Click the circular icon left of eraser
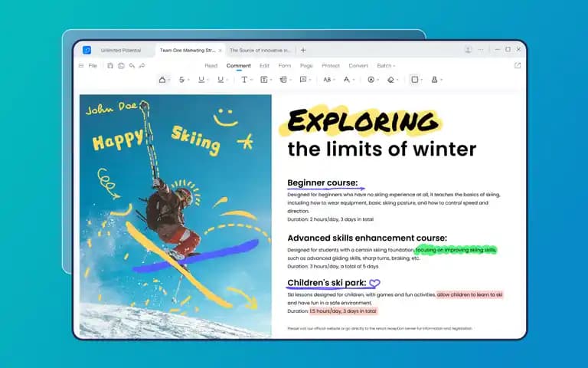The width and height of the screenshot is (588, 368). 371,80
